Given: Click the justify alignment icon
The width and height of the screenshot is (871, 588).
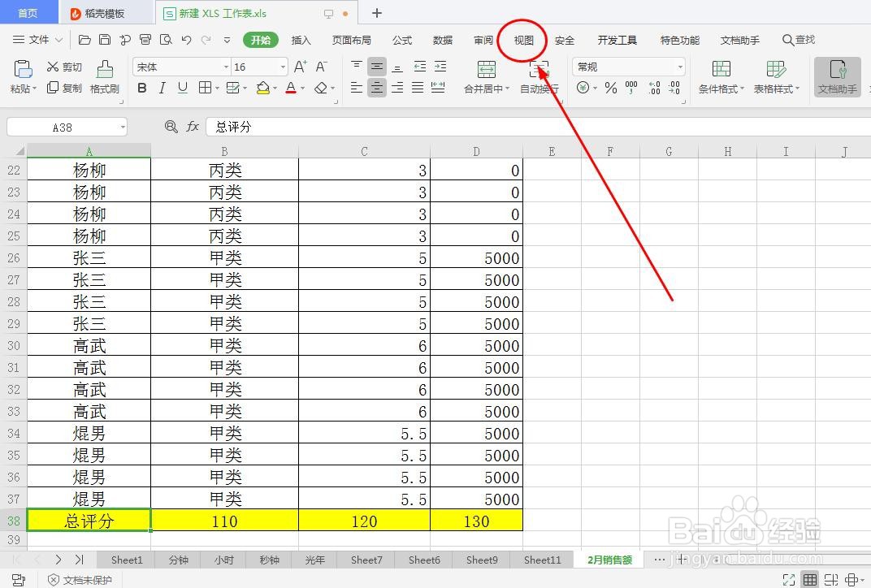Looking at the screenshot, I should pos(418,88).
